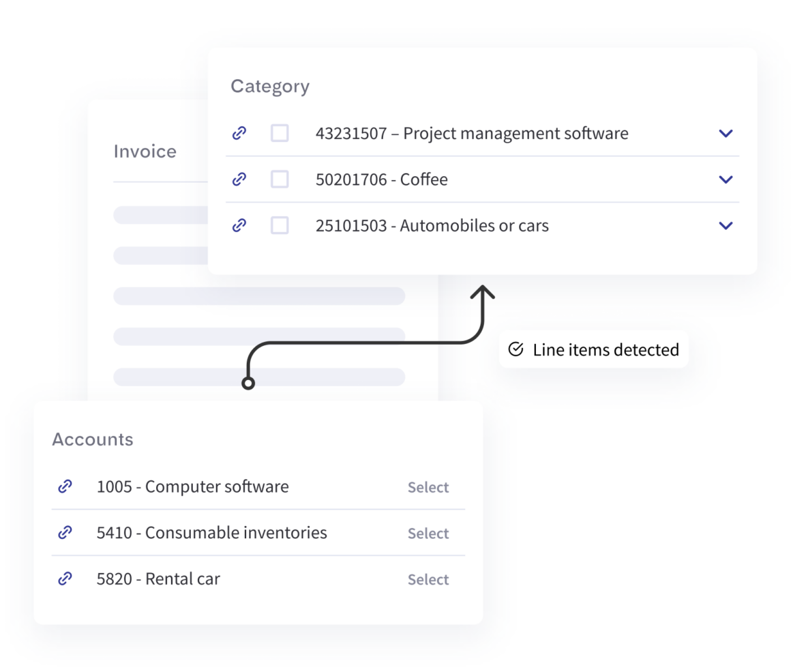The height and width of the screenshot is (672, 791).
Task: Click the text 50201706 - Coffee
Action: click(x=381, y=179)
